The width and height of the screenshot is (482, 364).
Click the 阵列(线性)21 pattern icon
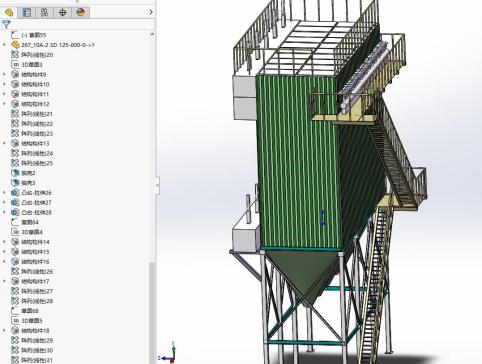coord(15,114)
